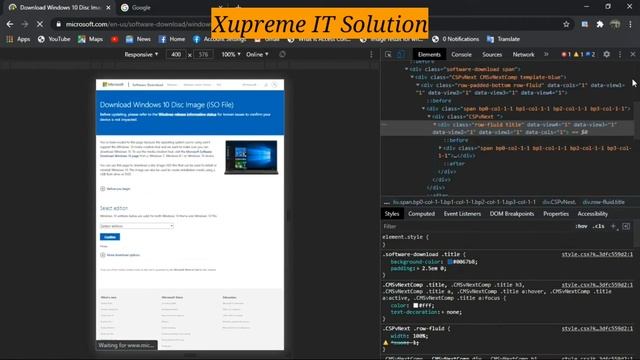Screen dimensions: 640x360
Task: Expand the padding shorthand triangle
Action: [418, 269]
